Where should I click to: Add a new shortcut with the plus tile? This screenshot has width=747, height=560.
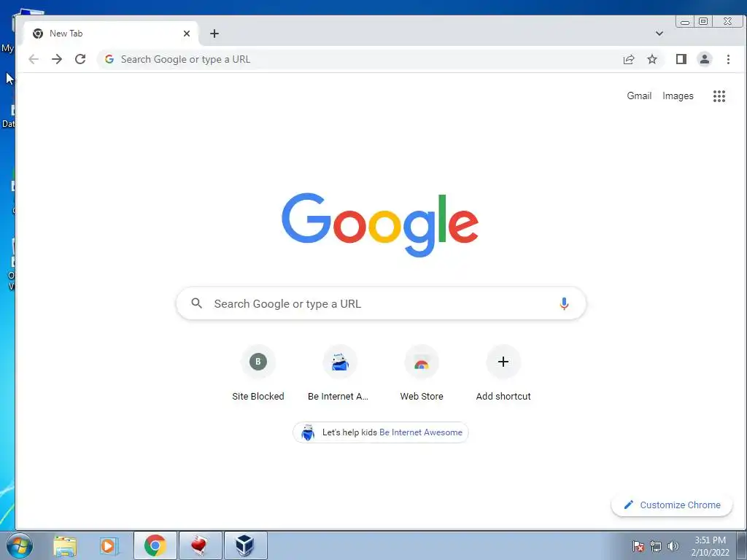[503, 374]
